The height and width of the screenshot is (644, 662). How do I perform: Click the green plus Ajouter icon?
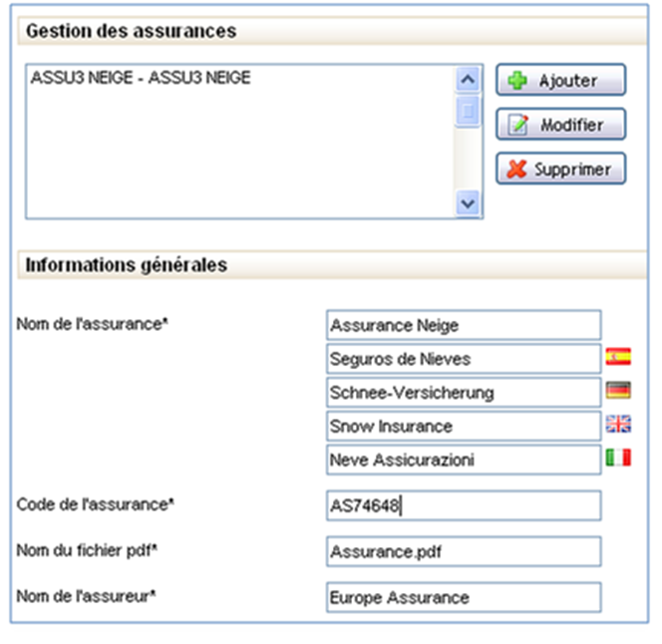516,81
